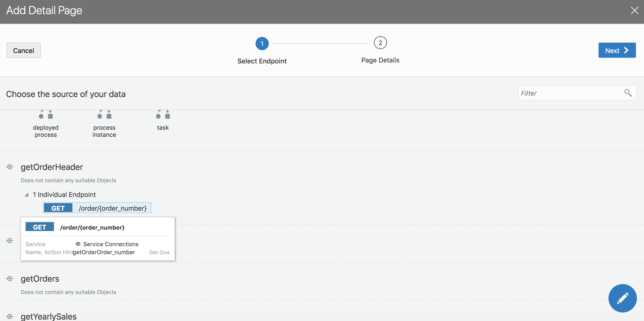The image size is (644, 321).
Task: Select the task business object icon
Action: (x=163, y=114)
